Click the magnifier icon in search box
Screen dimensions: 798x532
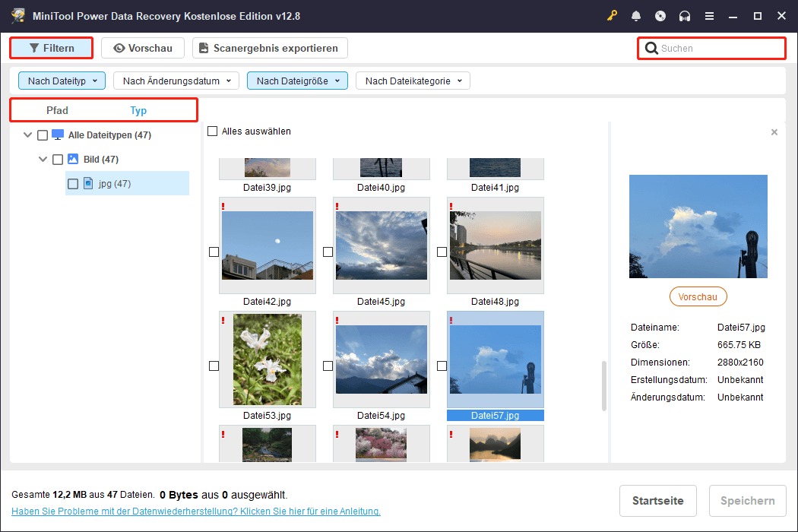coord(651,49)
